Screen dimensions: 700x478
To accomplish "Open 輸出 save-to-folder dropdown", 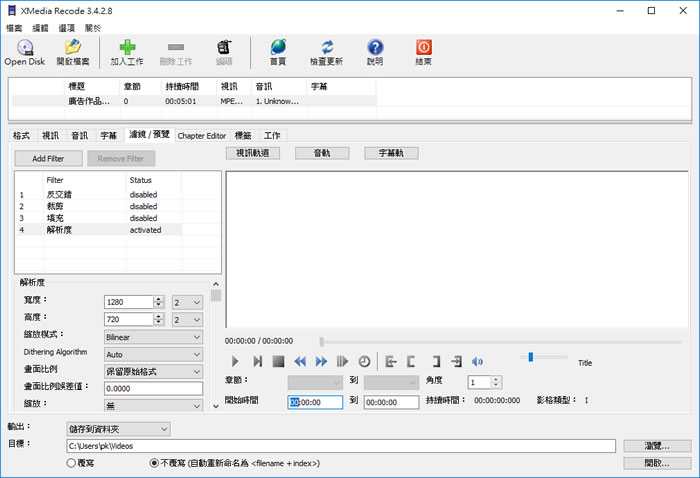I will click(118, 429).
